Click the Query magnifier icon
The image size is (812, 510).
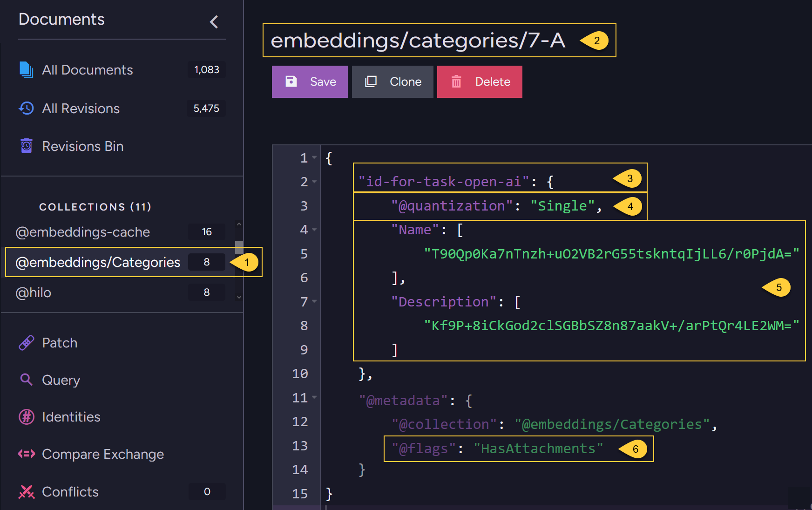(x=26, y=380)
